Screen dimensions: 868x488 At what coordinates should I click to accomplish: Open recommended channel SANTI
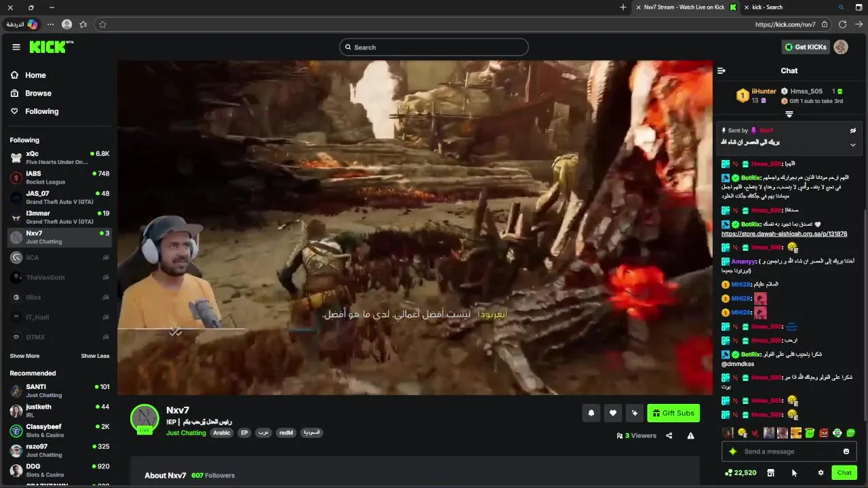(x=60, y=390)
